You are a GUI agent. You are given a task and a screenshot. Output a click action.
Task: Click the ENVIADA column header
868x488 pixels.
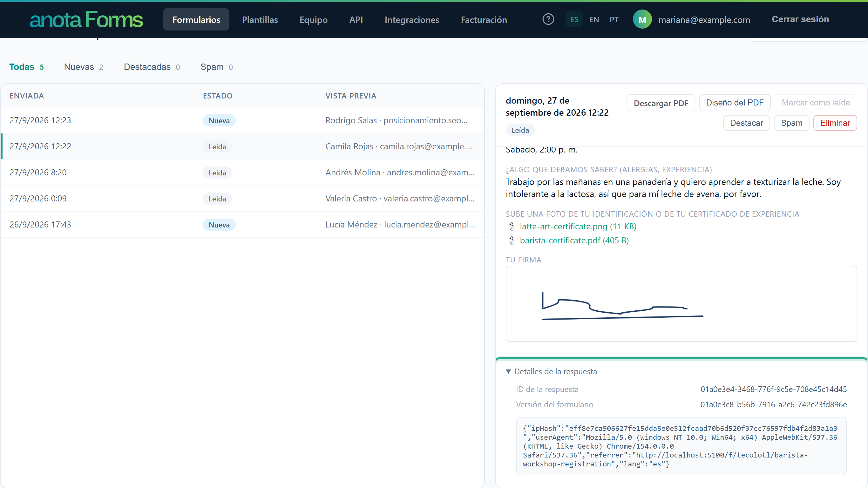coord(27,96)
